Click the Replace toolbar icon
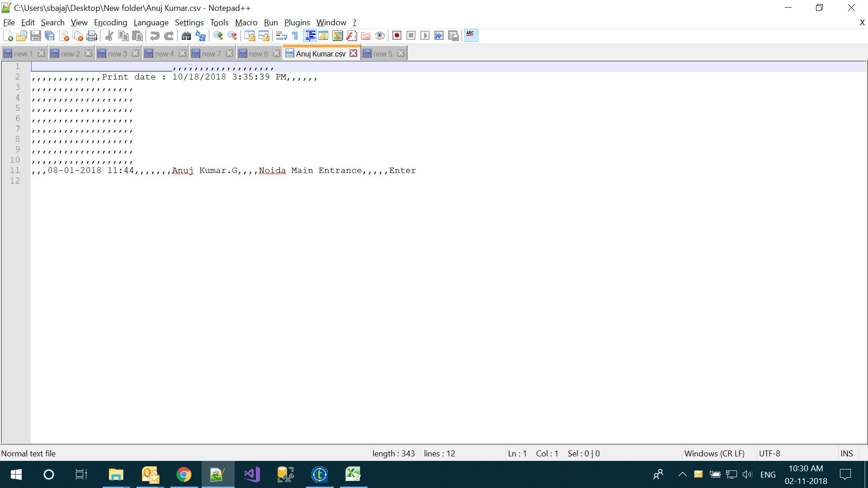This screenshot has width=868, height=488. (x=201, y=36)
